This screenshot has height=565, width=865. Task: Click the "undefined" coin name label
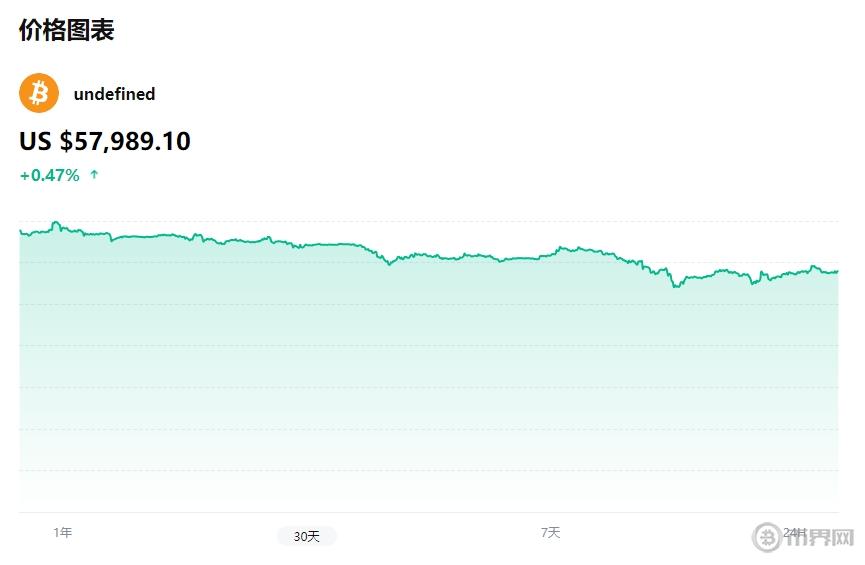point(114,94)
